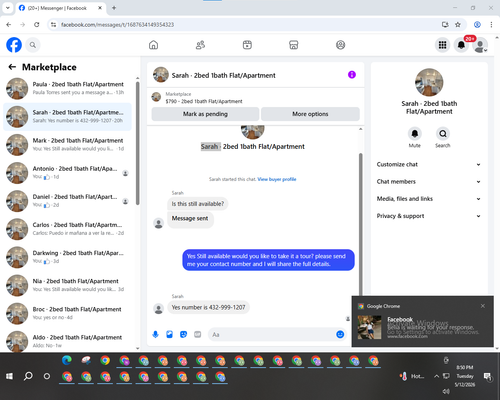Expand Chat members section

429,182
